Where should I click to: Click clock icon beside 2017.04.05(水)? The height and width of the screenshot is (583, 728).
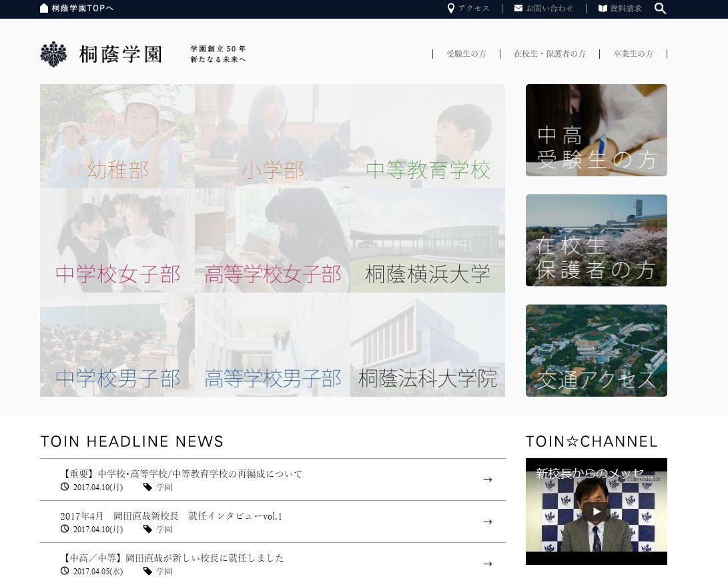click(x=65, y=570)
